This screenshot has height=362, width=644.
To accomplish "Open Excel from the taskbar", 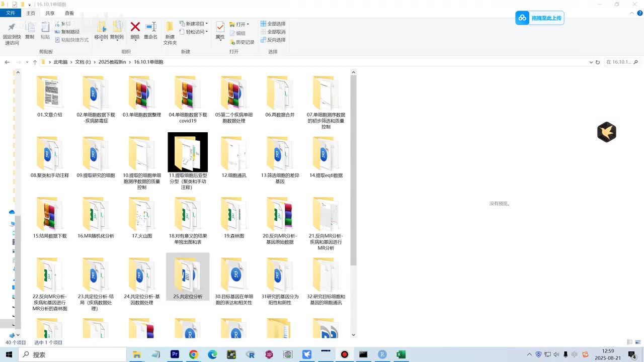I will coord(401,354).
